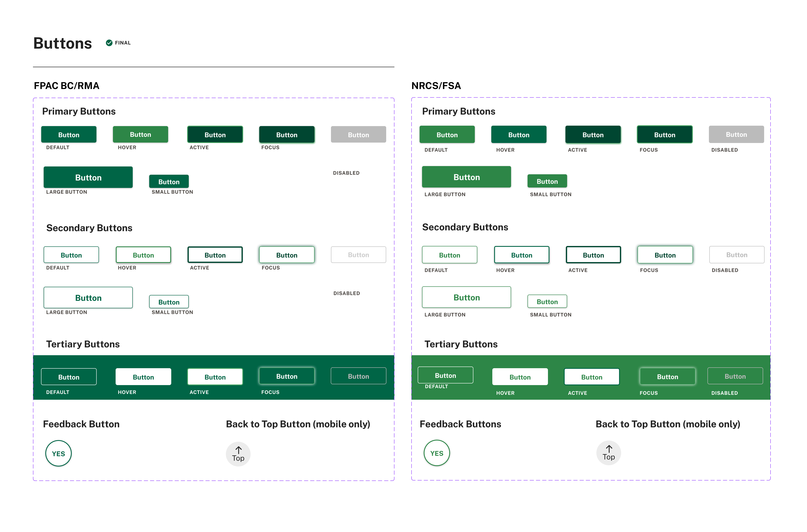Screen dimensions: 807x532
Task: Click the FPAC primary hover state Button
Action: point(140,134)
